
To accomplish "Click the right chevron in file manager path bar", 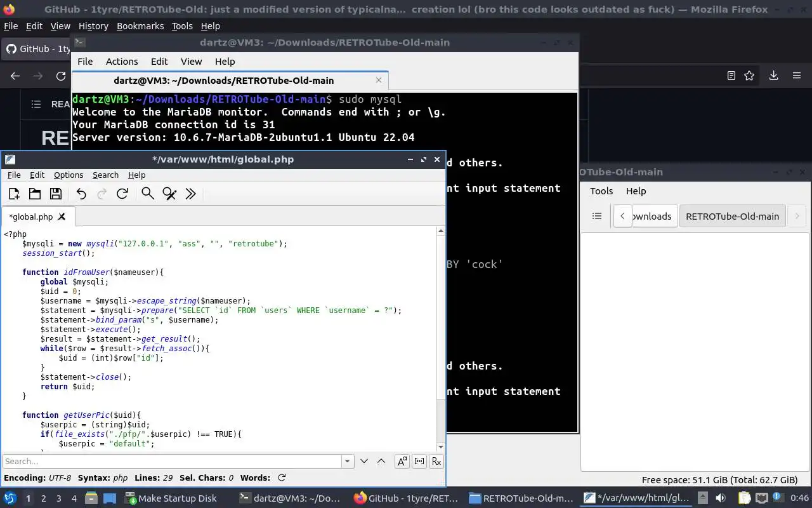I will pyautogui.click(x=797, y=216).
